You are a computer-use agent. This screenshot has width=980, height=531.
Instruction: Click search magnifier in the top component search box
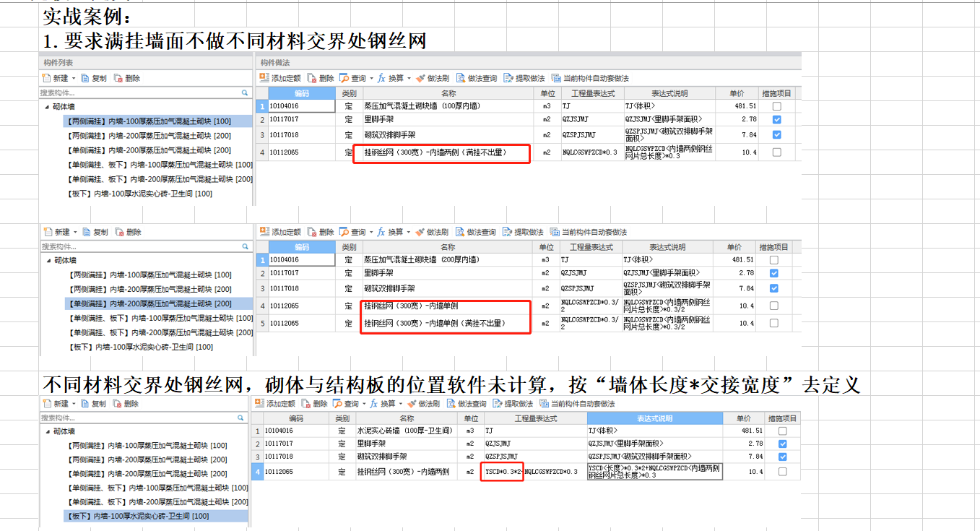[x=245, y=93]
